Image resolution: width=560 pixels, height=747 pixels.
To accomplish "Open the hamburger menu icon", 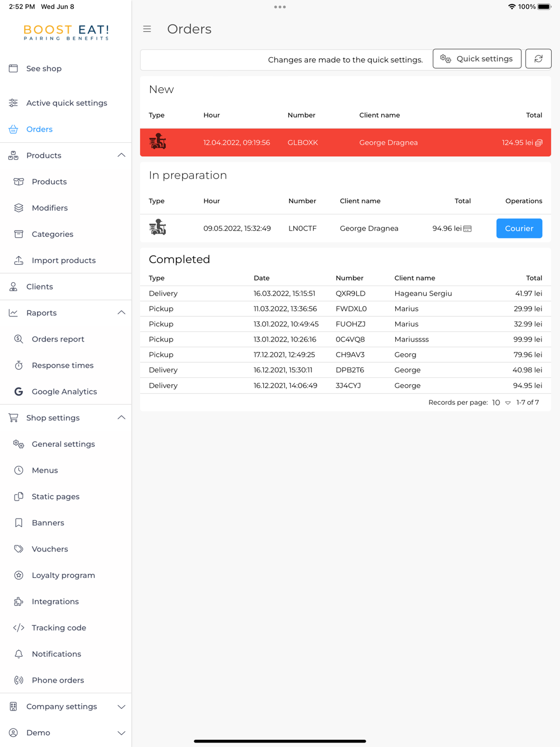I will (x=147, y=29).
